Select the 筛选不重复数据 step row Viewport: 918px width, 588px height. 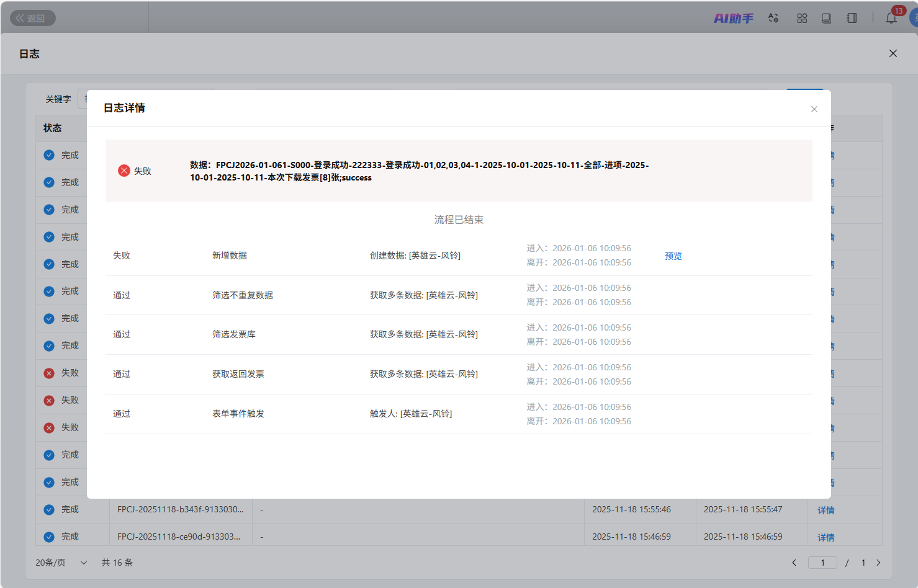[243, 295]
